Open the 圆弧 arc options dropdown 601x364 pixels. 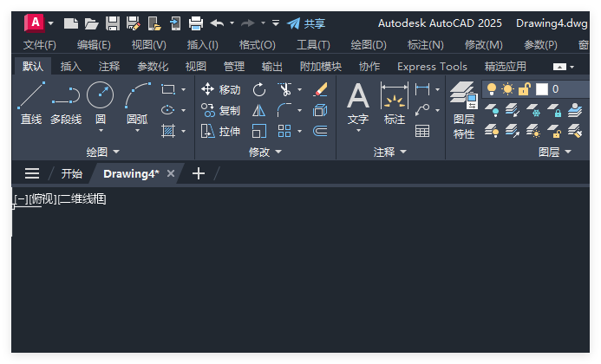[x=137, y=131]
